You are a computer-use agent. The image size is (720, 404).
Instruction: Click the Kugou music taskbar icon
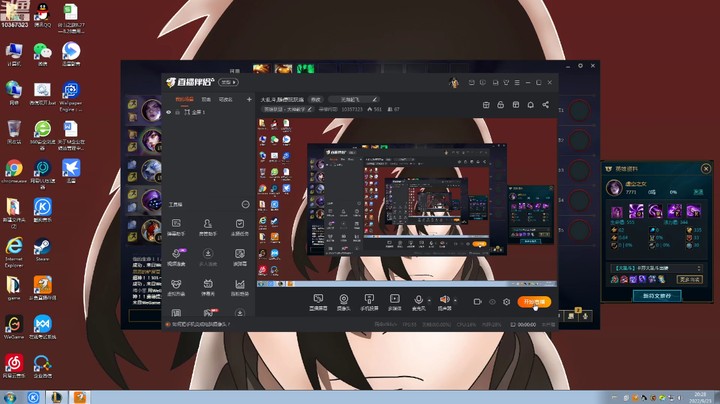33,397
